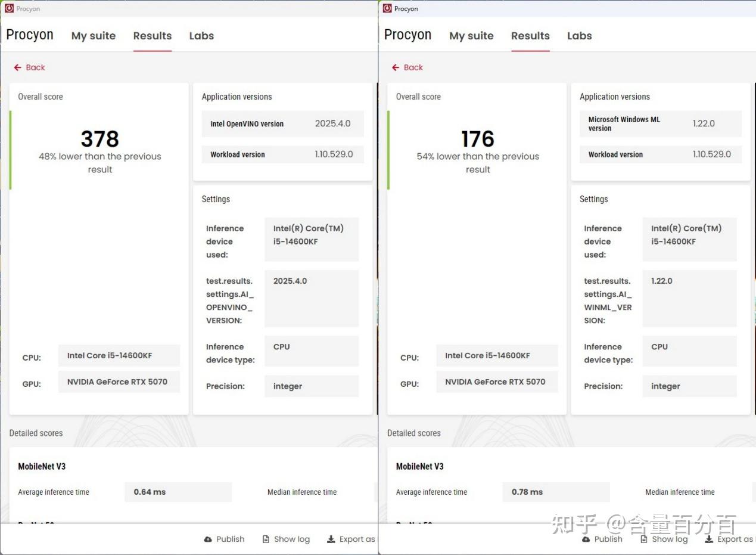
Task: Click Publish button in left window
Action: click(x=224, y=539)
